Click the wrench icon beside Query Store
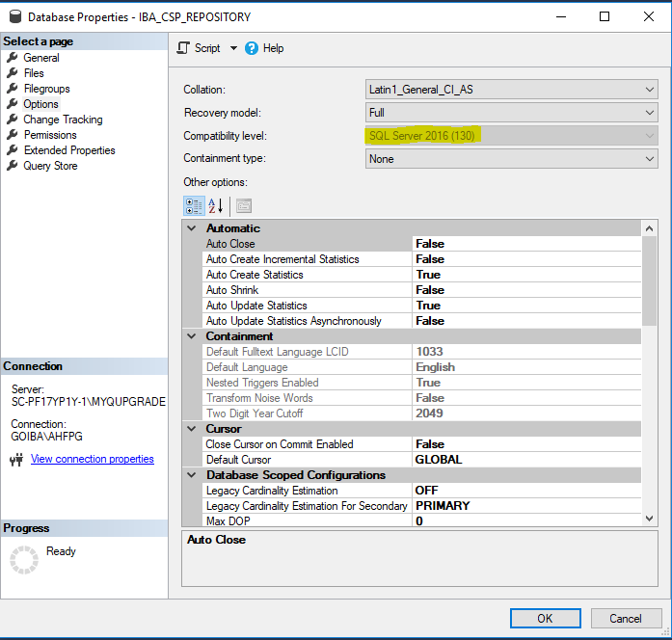672x640 pixels. [13, 166]
